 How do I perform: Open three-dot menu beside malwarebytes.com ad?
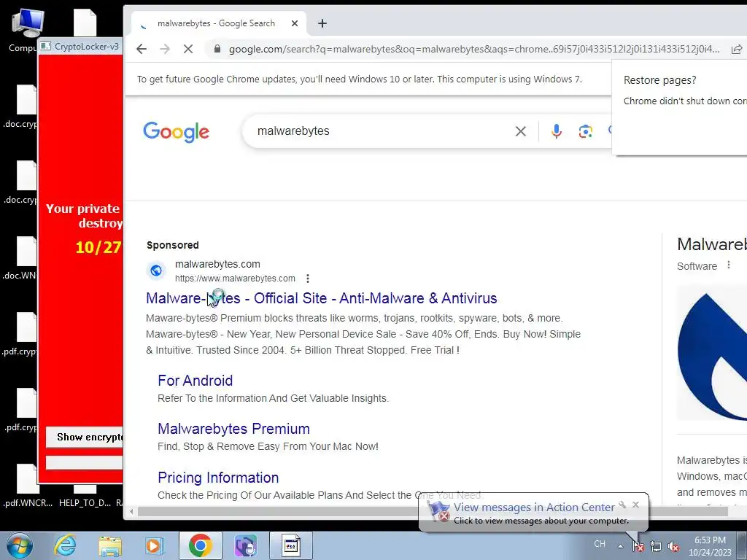[308, 278]
